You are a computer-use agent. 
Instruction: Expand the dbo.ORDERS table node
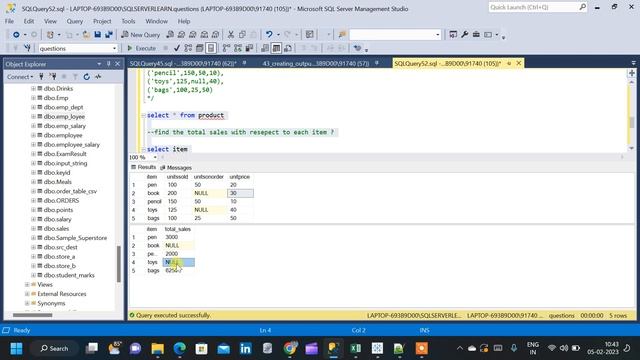[33, 200]
